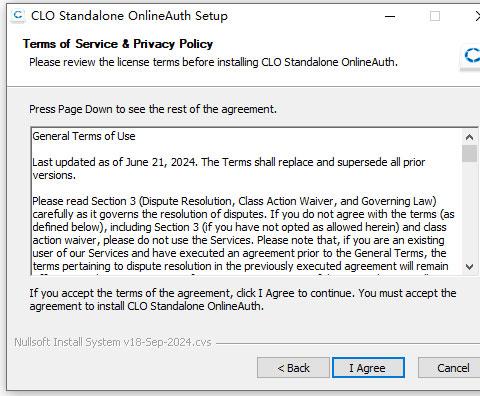Go to previous step with Back button

(x=293, y=368)
